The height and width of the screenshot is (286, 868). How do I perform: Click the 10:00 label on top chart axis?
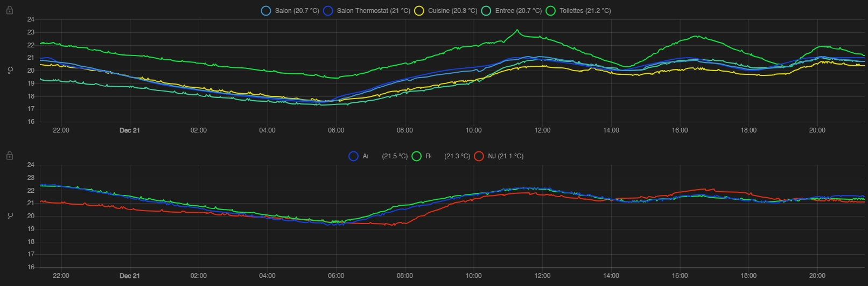[473, 130]
